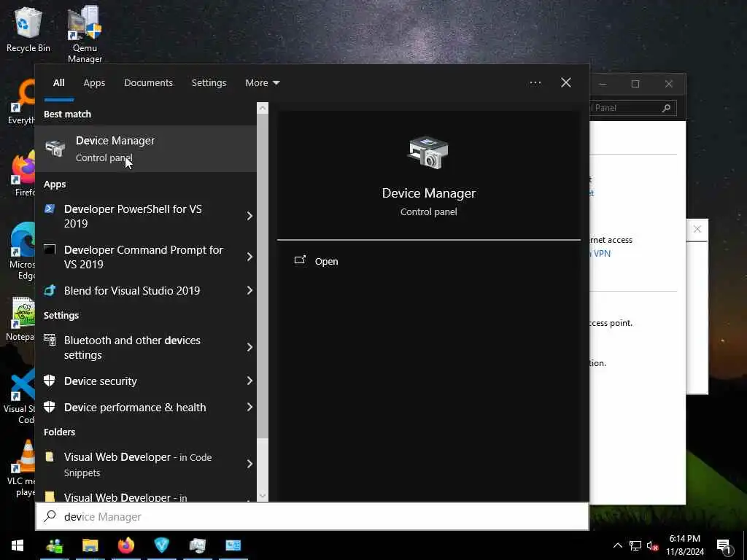The image size is (747, 560).
Task: Click the Visual Web Developer folder icon
Action: (x=50, y=456)
